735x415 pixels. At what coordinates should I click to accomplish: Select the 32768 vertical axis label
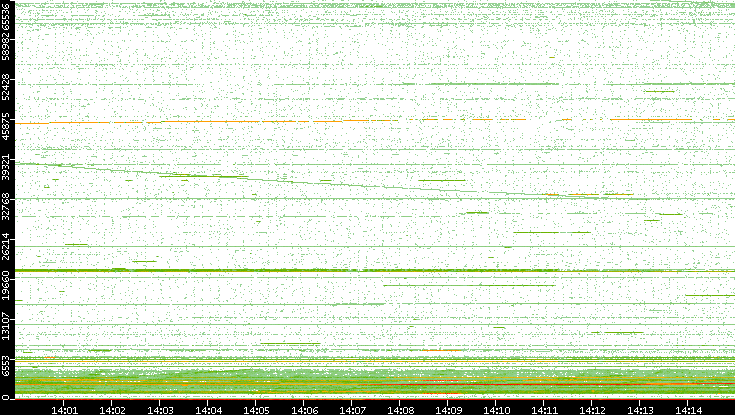(7, 204)
